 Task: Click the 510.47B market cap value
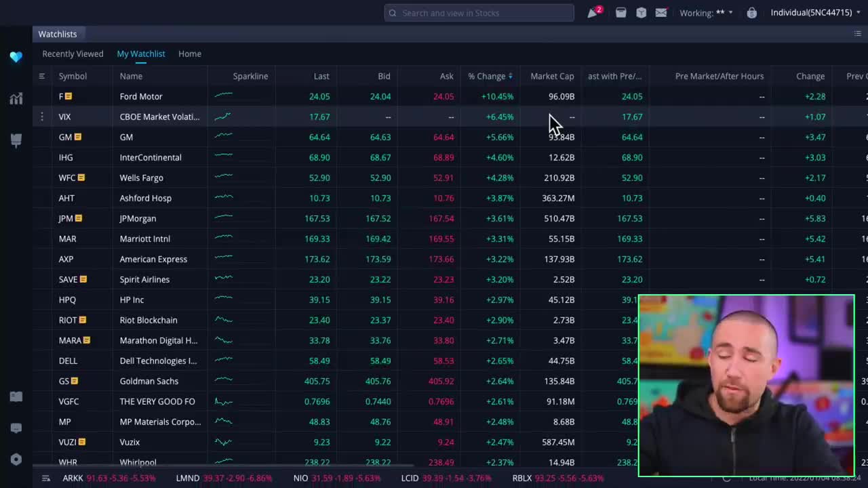pyautogui.click(x=559, y=218)
